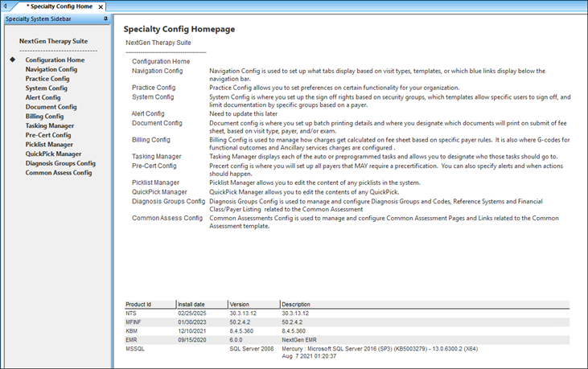Image resolution: width=588 pixels, height=369 pixels.
Task: Click the Specialty Config Homepage heading
Action: 179,29
